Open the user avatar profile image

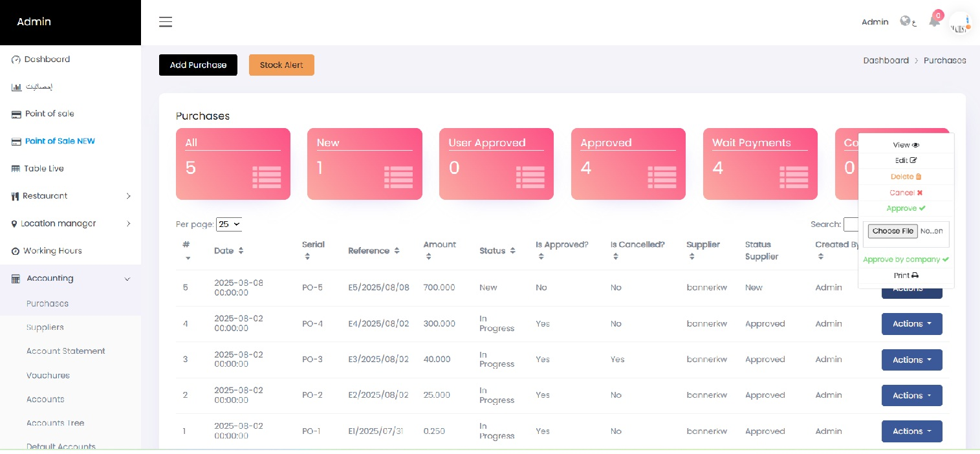[960, 22]
